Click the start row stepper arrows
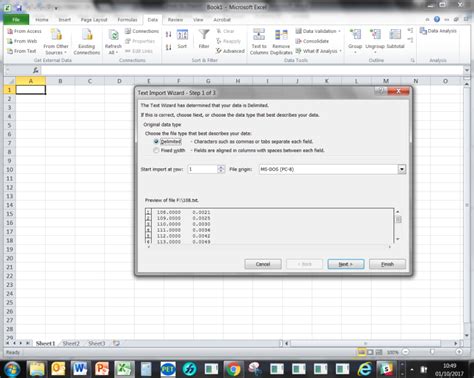474x378 pixels. tap(221, 169)
